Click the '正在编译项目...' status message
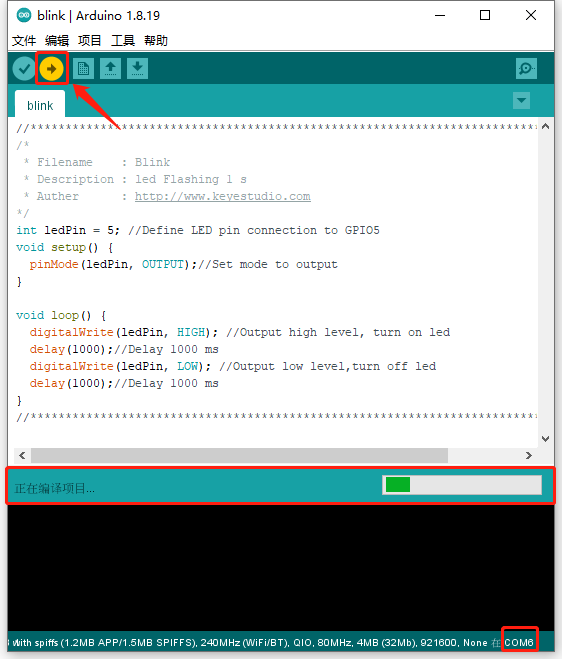Viewport: 562px width, 659px height. (55, 488)
